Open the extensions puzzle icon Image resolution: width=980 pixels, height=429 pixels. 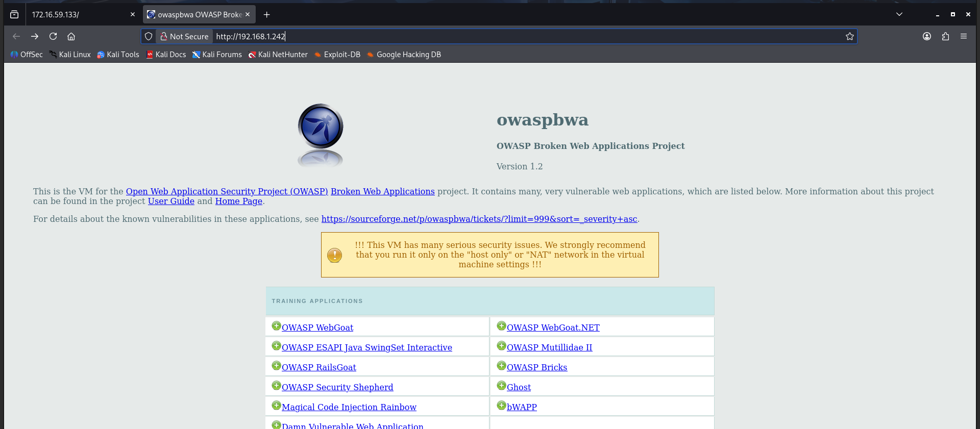coord(945,36)
